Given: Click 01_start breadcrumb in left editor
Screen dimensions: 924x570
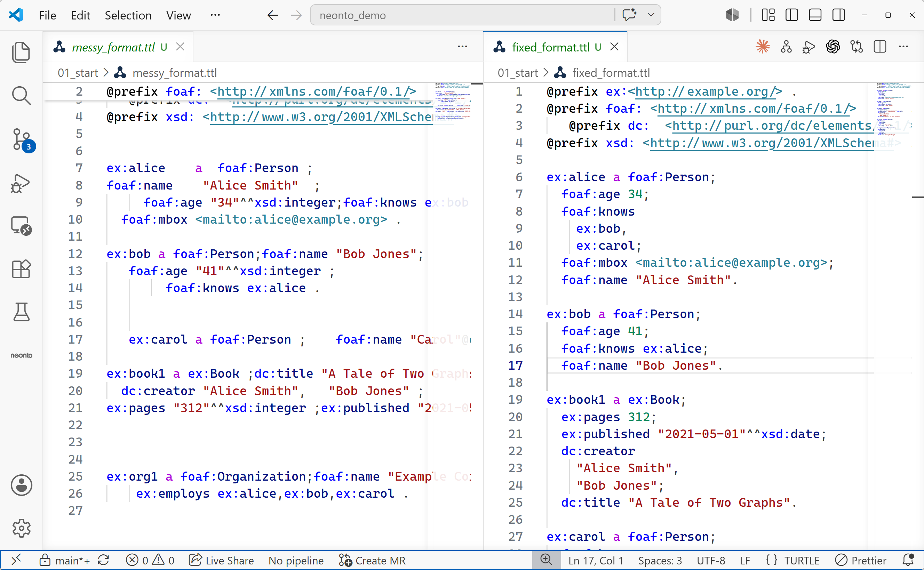Looking at the screenshot, I should (x=78, y=73).
